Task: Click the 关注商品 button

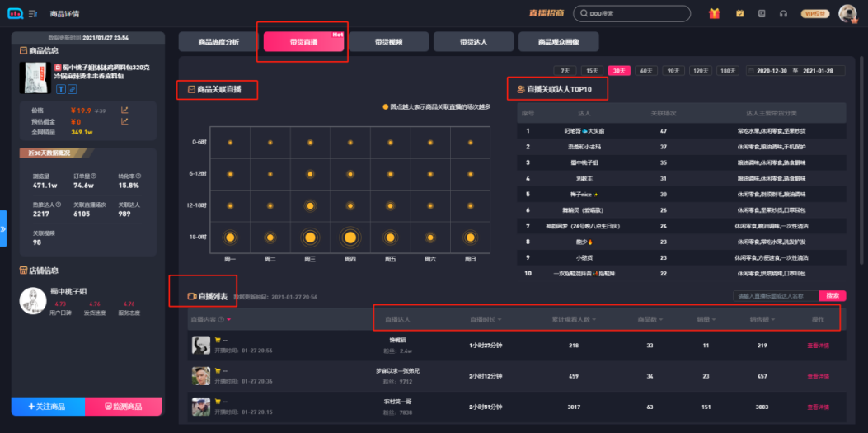Action: (48, 407)
